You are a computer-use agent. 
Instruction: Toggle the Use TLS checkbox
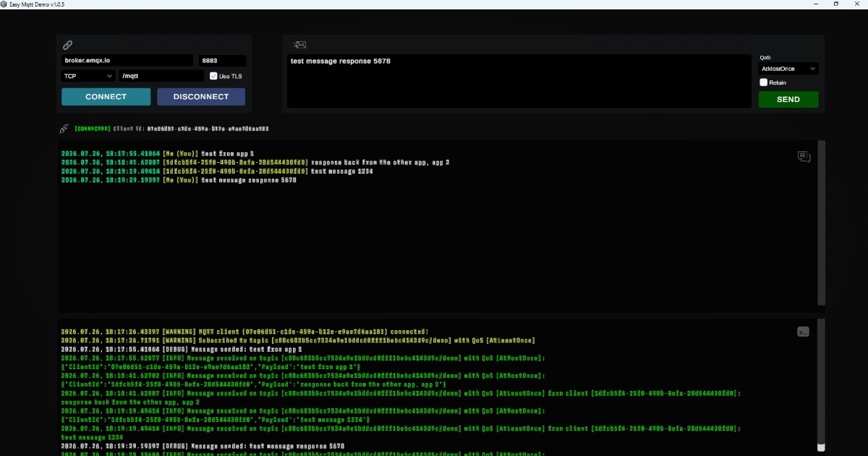pyautogui.click(x=213, y=76)
